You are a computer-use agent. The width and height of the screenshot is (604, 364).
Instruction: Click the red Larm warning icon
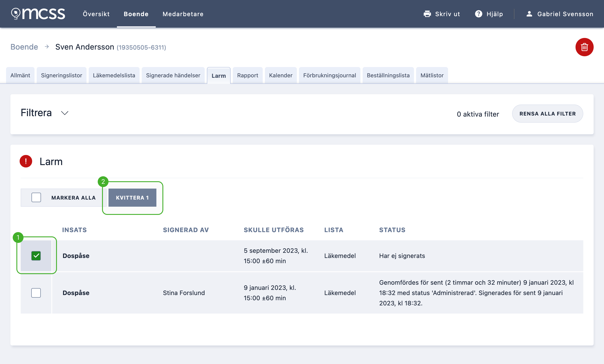tap(26, 161)
